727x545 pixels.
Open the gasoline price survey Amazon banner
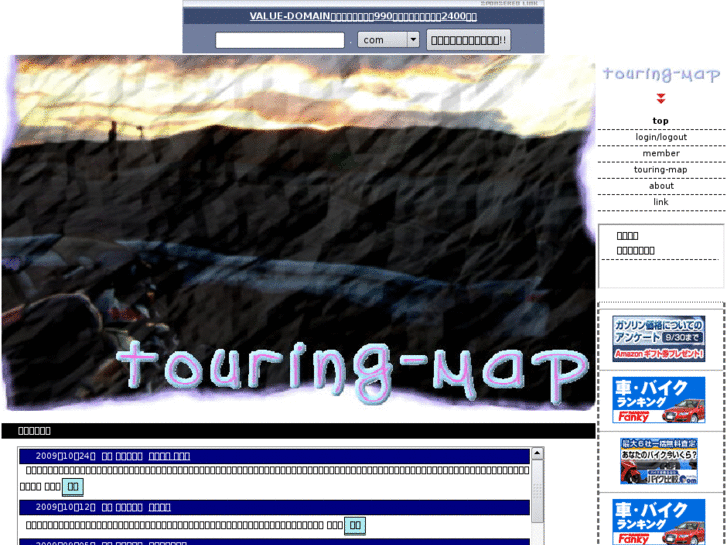(x=658, y=339)
